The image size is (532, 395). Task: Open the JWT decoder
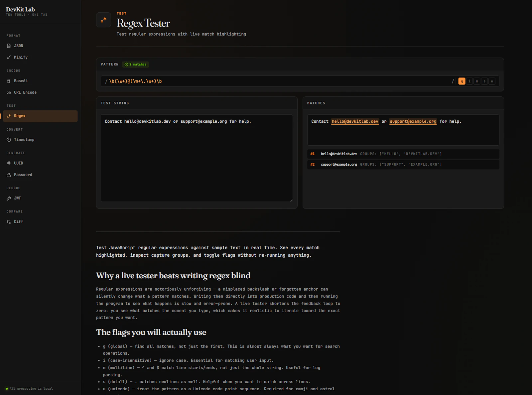point(40,198)
